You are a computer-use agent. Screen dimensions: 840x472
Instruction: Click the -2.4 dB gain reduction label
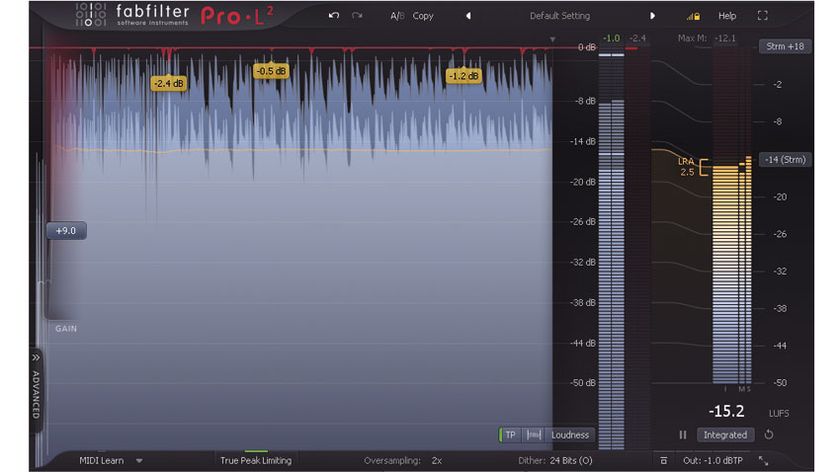(169, 83)
